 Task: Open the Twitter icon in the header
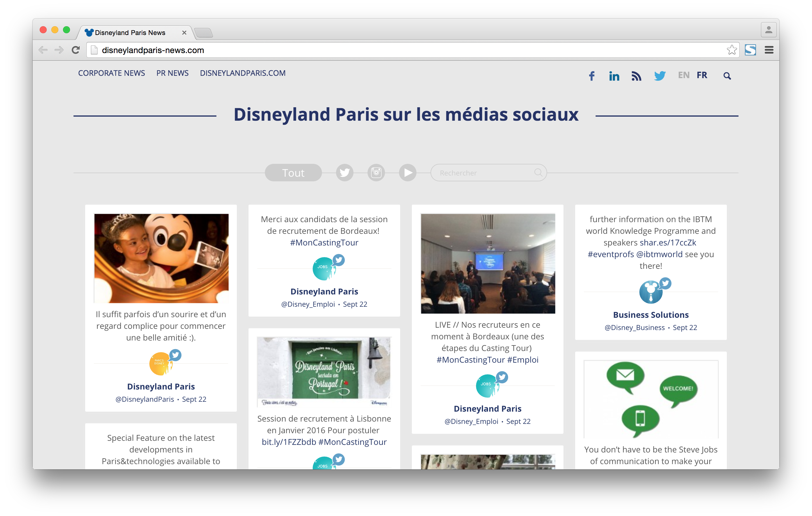tap(659, 76)
